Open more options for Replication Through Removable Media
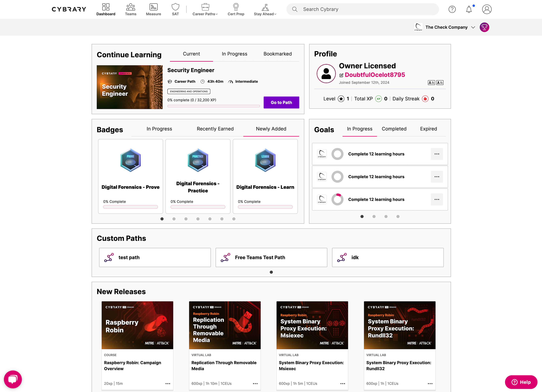 (x=255, y=384)
